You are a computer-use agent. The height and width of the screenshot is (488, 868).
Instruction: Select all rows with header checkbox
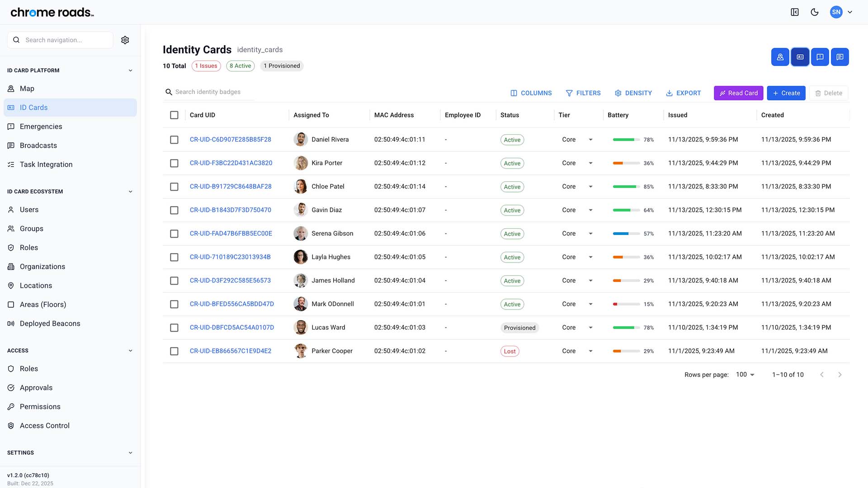click(174, 115)
